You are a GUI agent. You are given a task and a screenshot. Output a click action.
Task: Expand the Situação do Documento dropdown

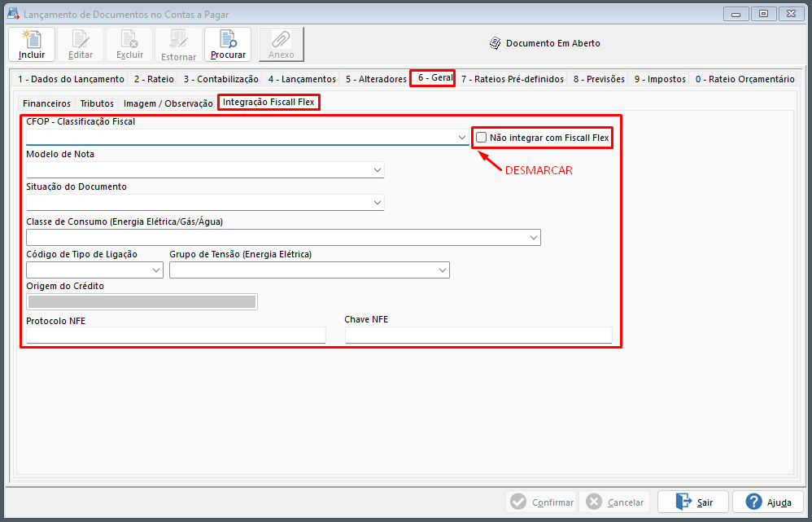pos(377,203)
